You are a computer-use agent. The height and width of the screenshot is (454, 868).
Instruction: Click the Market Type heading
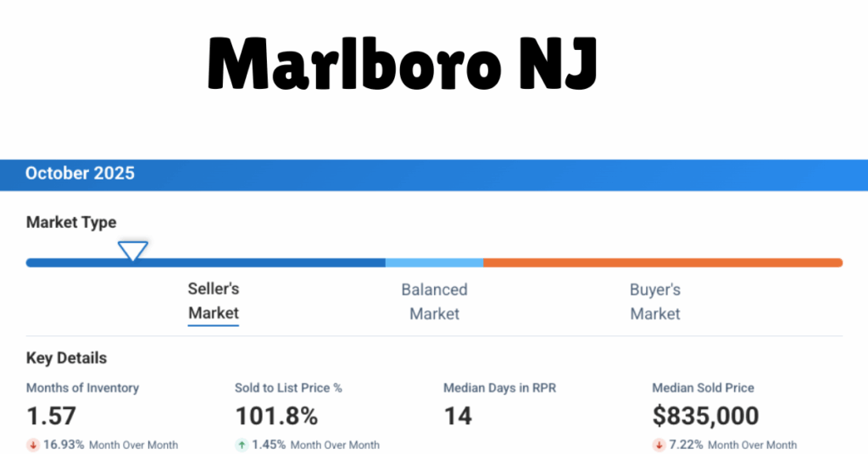coord(71,223)
